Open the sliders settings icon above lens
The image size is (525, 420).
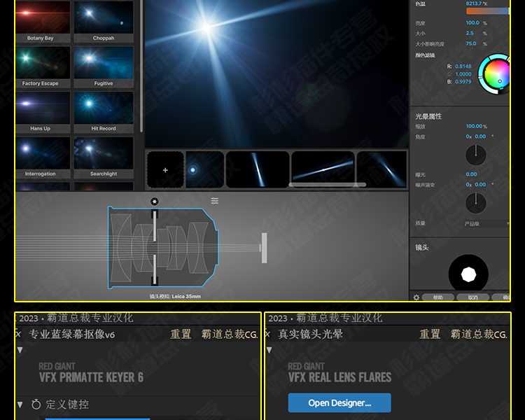coord(215,201)
